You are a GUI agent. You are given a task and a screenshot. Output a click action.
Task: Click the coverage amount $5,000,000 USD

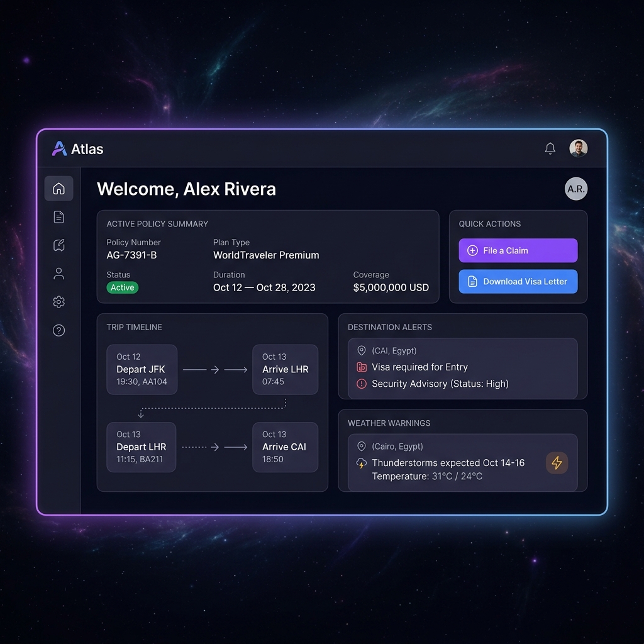pyautogui.click(x=391, y=287)
